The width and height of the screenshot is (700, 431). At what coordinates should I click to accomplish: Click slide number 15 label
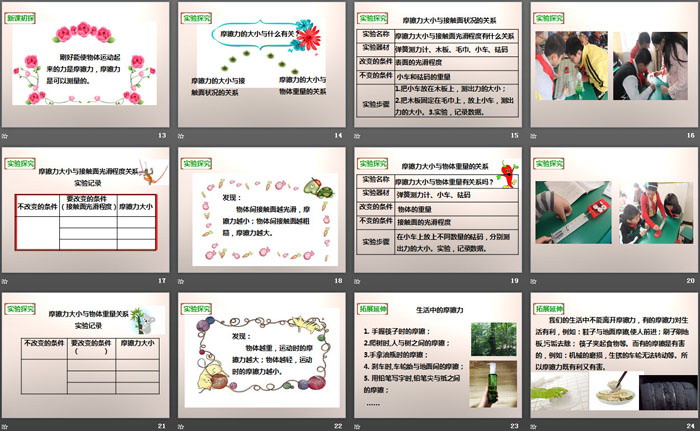(x=515, y=135)
